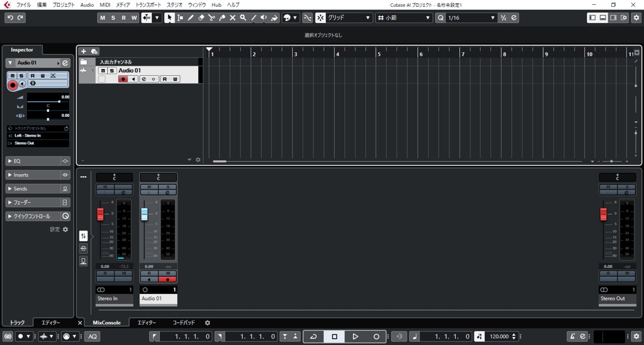Open the 小節 grid type dropdown
The height and width of the screenshot is (345, 644).
coord(404,18)
